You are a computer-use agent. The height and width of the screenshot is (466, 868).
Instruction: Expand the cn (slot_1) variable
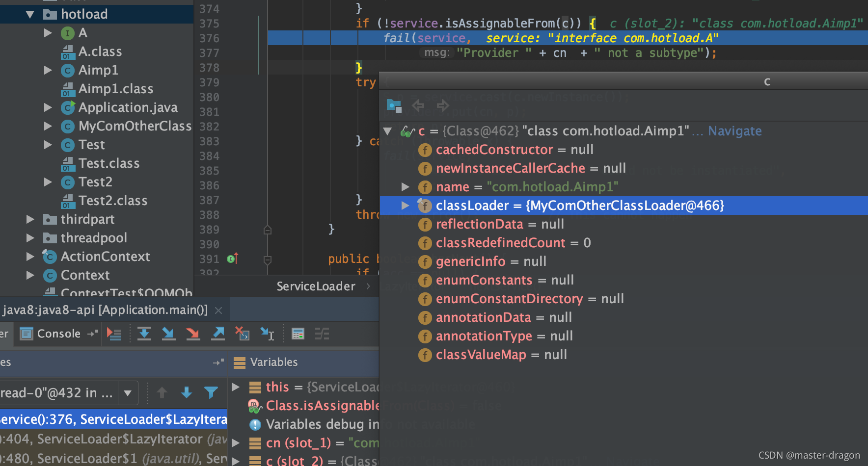tap(236, 443)
